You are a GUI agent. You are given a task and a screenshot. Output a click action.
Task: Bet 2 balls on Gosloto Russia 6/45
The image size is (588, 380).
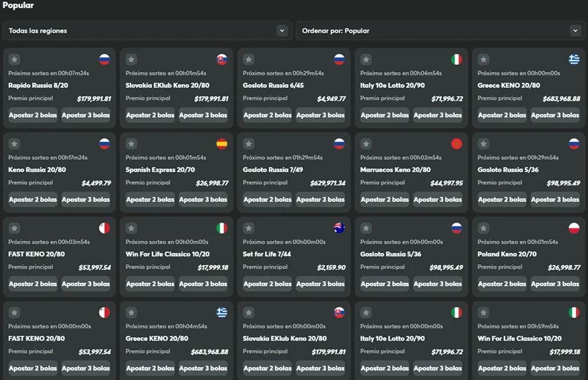click(268, 115)
